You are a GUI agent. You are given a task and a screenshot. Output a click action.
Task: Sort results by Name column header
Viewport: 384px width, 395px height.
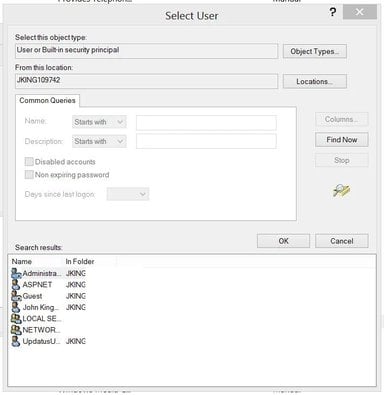pos(22,262)
